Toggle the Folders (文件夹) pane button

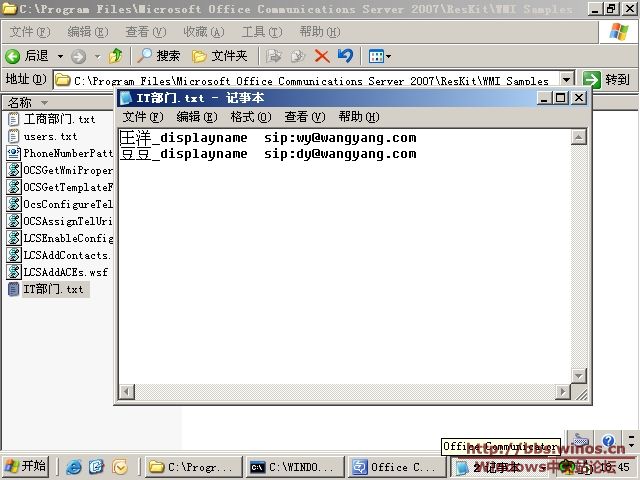220,56
